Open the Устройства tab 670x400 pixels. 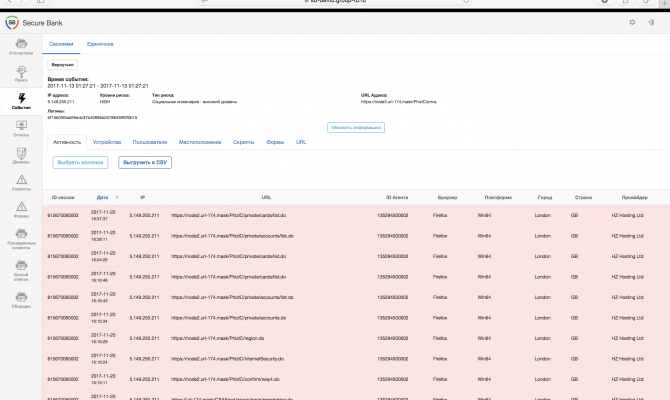(107, 142)
